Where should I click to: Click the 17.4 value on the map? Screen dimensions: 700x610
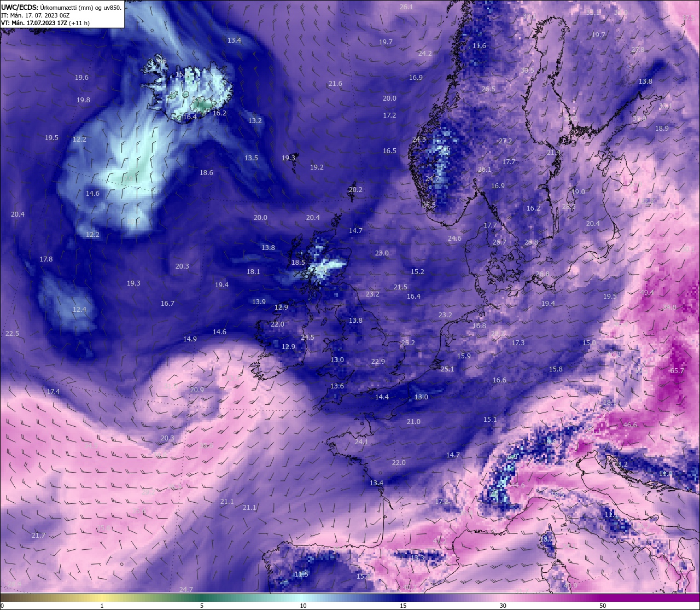53,392
